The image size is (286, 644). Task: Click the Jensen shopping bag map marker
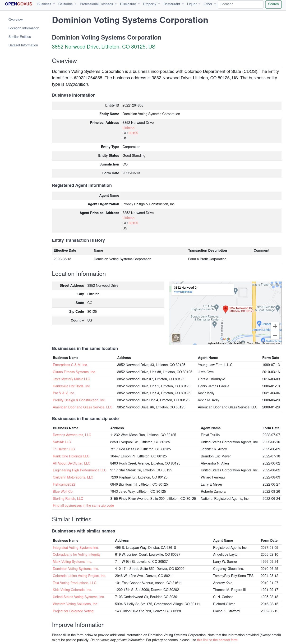click(259, 323)
